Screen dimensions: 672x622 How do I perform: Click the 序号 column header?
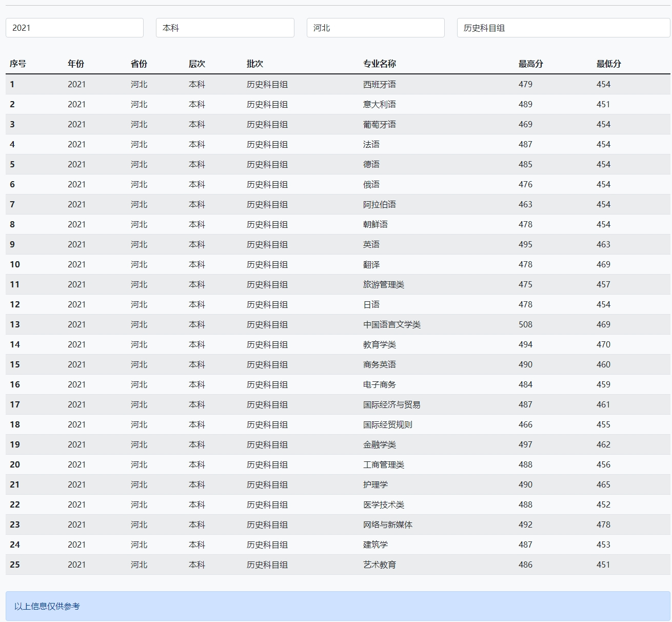tap(18, 64)
